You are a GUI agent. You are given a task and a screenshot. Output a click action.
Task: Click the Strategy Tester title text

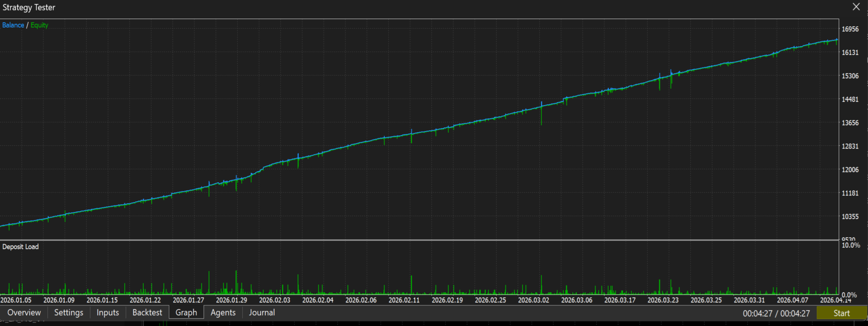29,8
